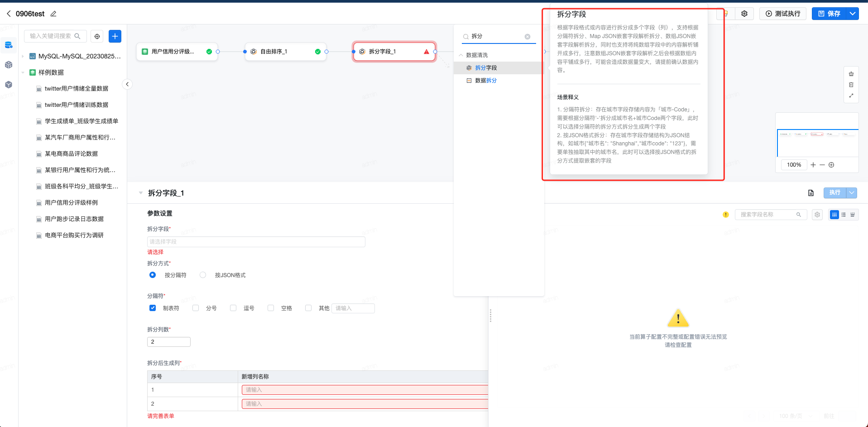The width and height of the screenshot is (868, 427).
Task: Select 按分隔符 split mode
Action: click(x=153, y=275)
